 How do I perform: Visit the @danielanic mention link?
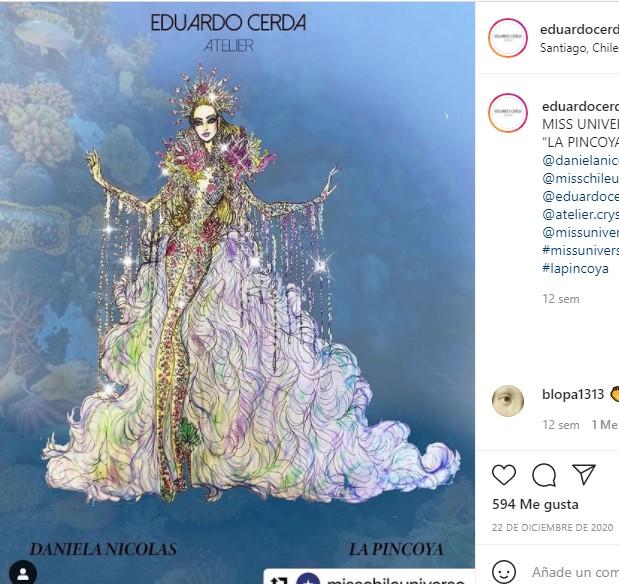point(580,160)
